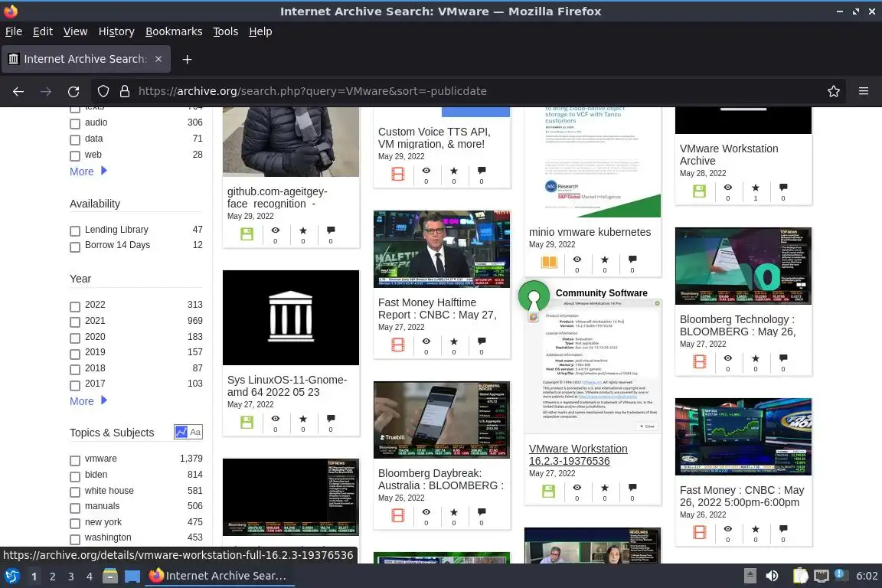Open the File menu
This screenshot has height=588, width=882.
pos(14,31)
